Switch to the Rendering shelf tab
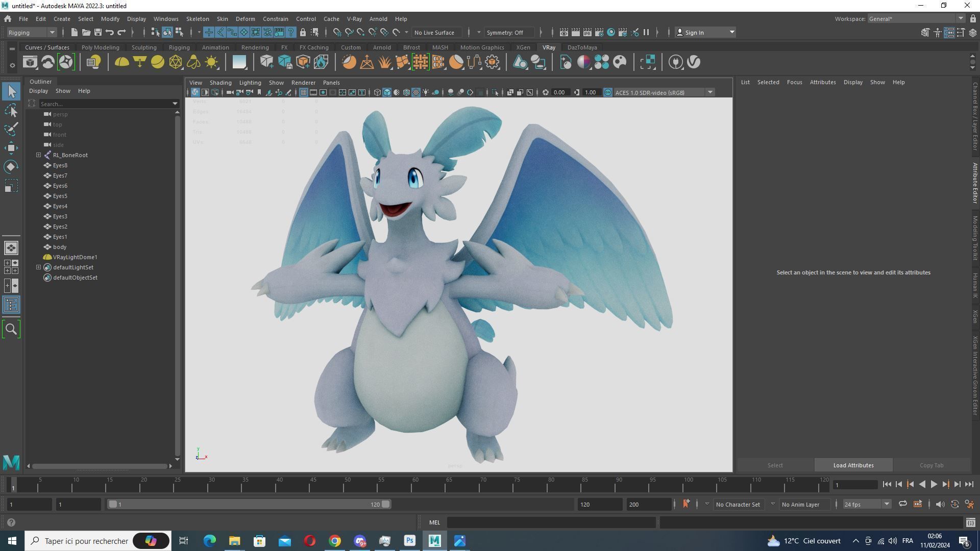Screen dimensions: 980x551 coord(255,47)
